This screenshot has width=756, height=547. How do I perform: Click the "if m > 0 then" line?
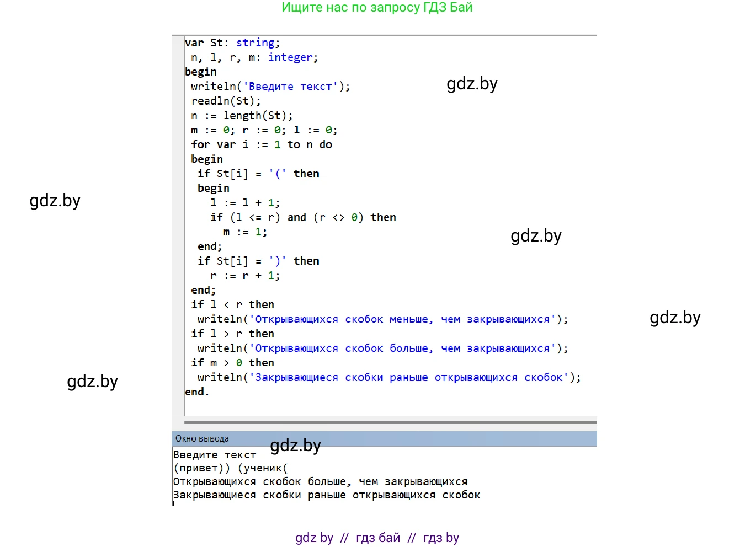(232, 363)
